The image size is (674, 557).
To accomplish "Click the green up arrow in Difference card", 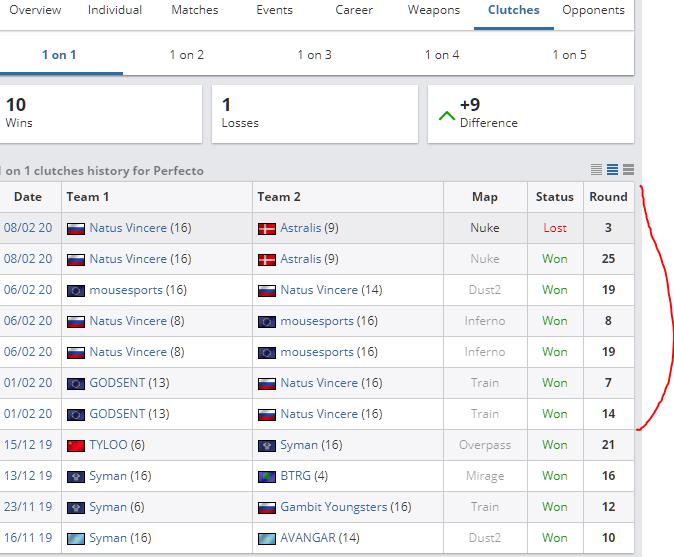I will pos(447,115).
